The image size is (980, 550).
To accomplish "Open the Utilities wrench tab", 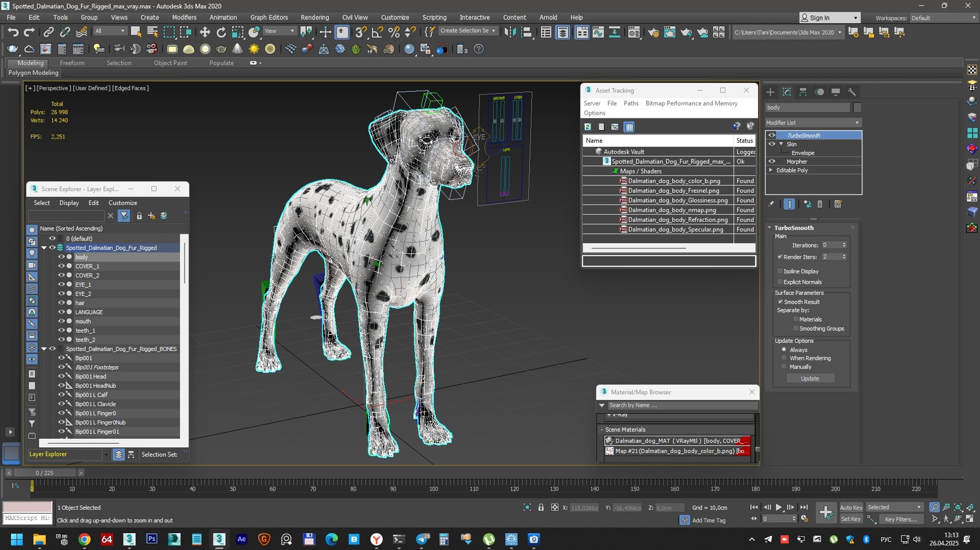I will 852,92.
